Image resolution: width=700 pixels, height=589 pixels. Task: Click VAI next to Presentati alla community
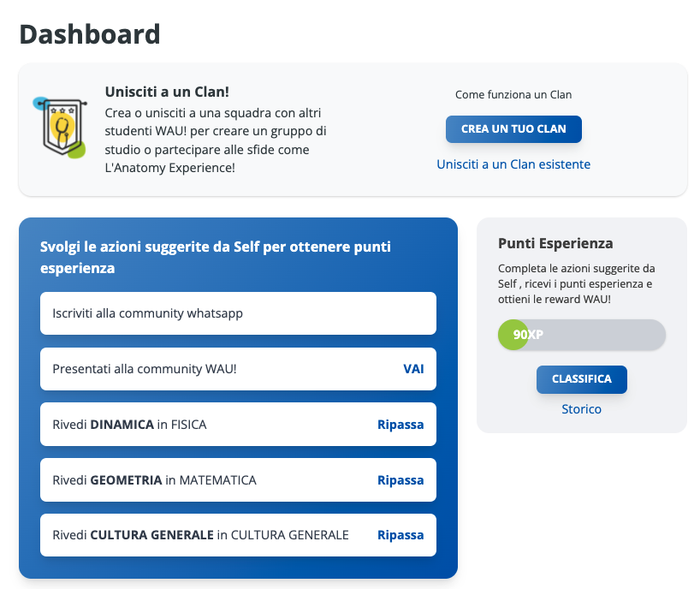[x=413, y=369]
